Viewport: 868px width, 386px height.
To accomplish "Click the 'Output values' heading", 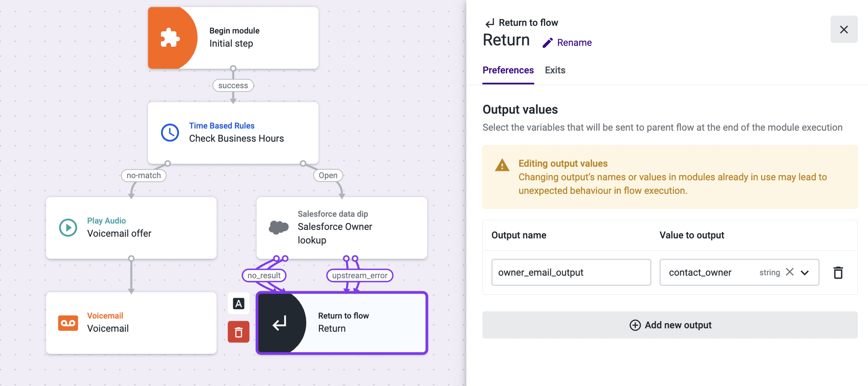I will point(520,109).
